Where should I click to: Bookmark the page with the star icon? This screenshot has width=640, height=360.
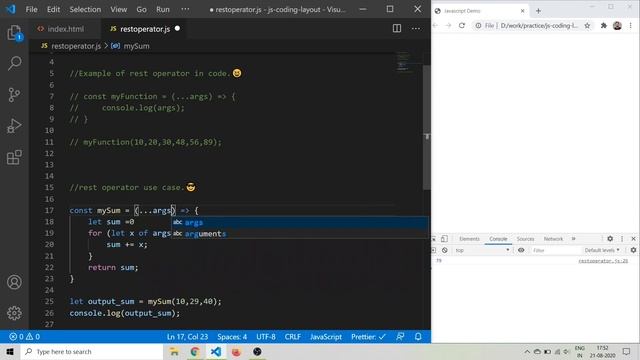587,25
